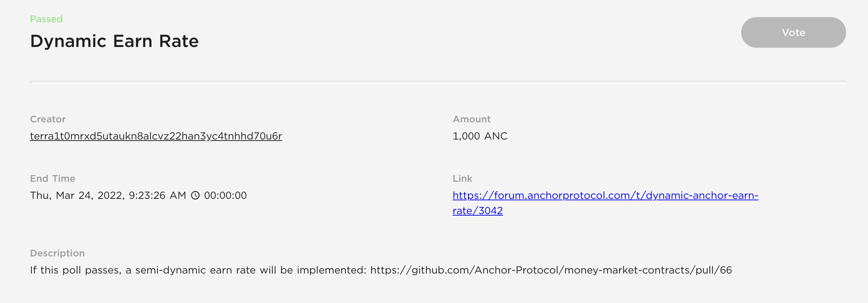Click the Description field label

[57, 253]
